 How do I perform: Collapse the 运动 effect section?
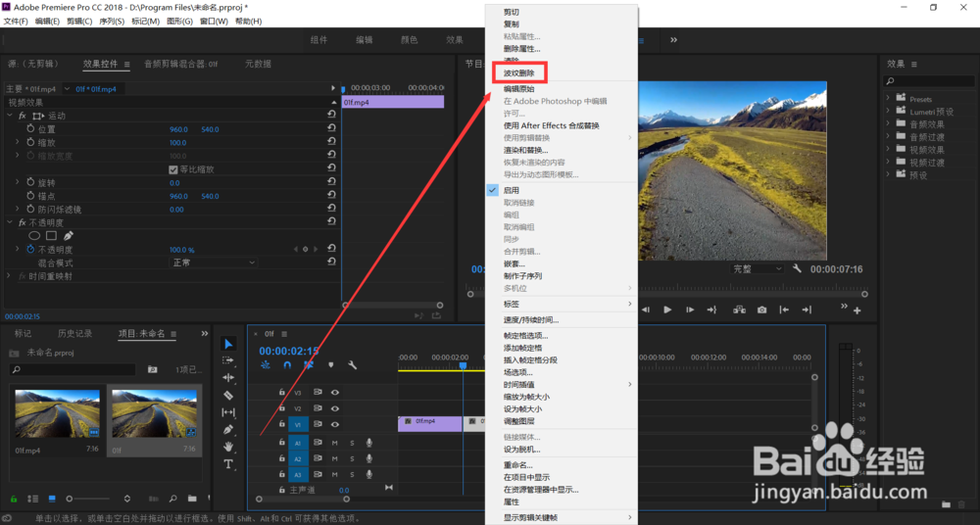[x=10, y=116]
